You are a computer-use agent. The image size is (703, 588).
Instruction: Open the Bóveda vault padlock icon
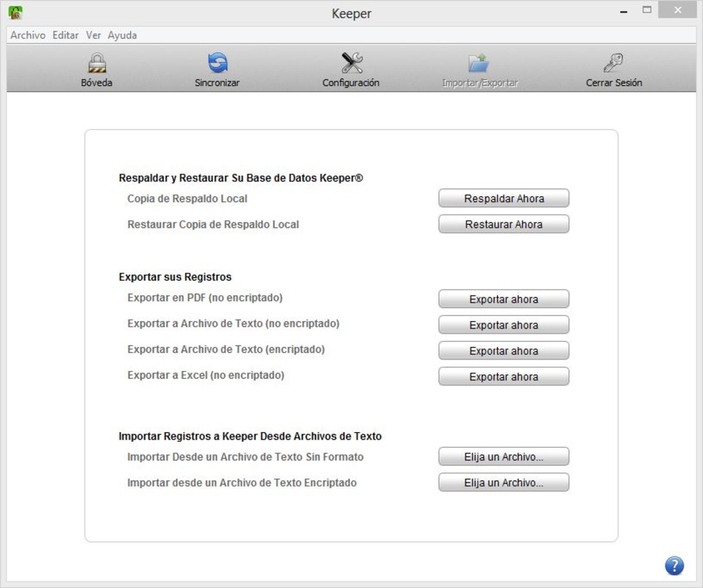coord(97,62)
